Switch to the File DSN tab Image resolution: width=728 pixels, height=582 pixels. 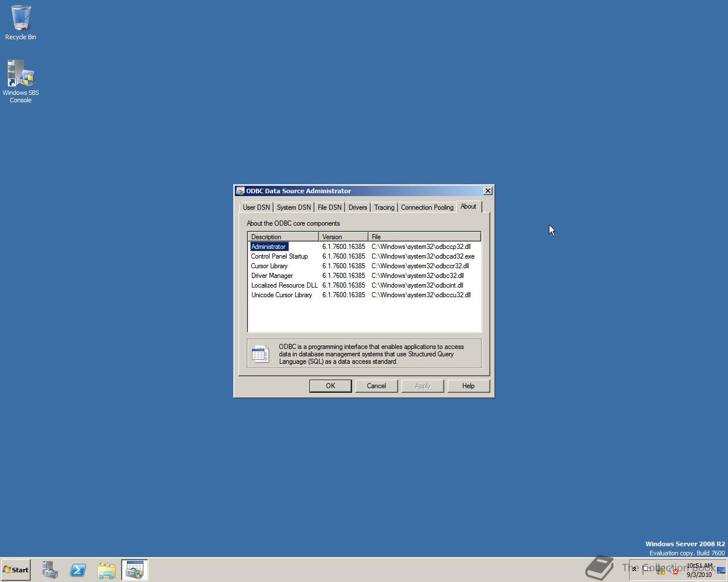[x=330, y=207]
